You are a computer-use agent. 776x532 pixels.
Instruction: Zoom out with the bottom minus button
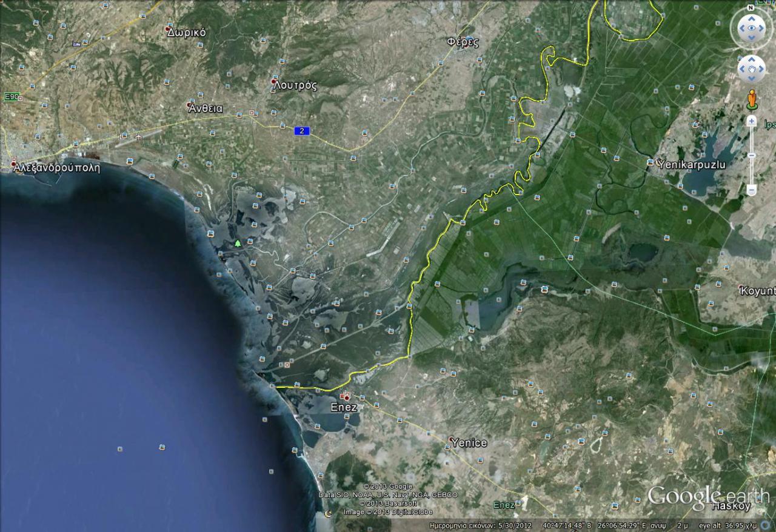752,190
